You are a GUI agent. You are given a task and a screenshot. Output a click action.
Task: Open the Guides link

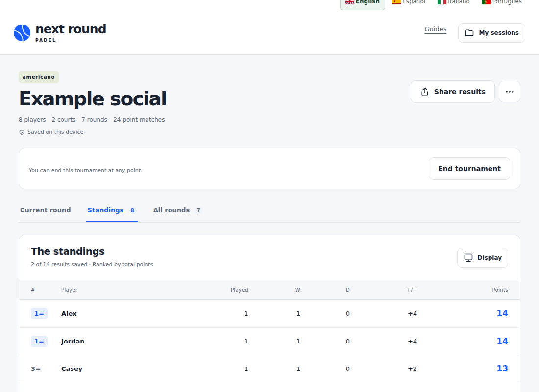pyautogui.click(x=436, y=29)
